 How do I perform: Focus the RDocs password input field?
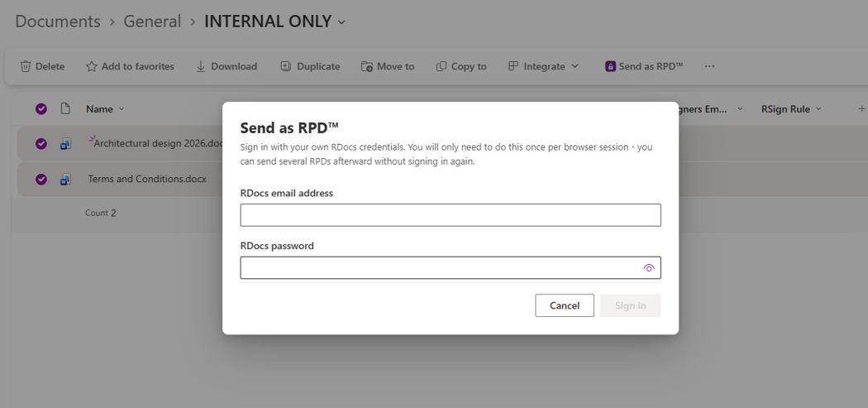click(440, 268)
